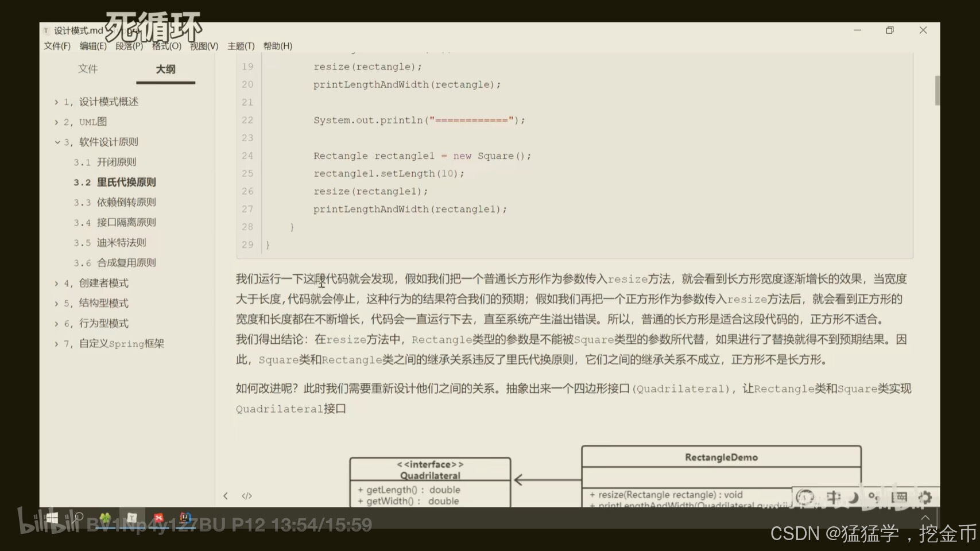The width and height of the screenshot is (980, 551).
Task: Expand 2, UML图 outline section
Action: [56, 122]
